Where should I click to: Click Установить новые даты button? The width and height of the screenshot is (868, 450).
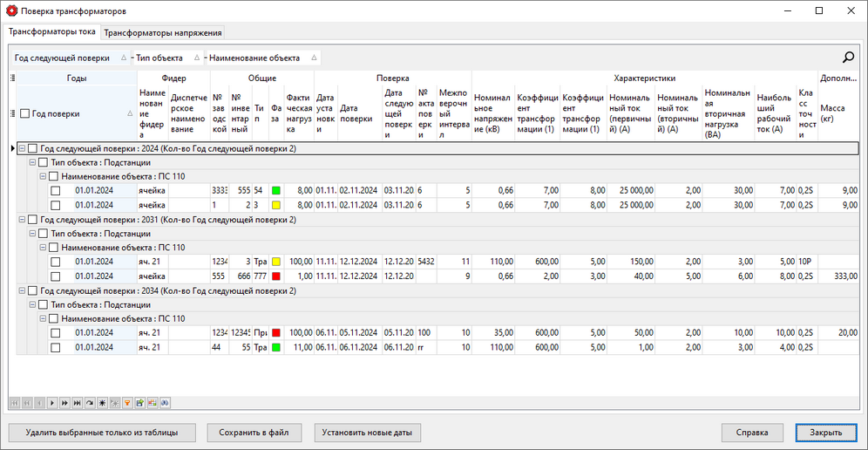click(x=368, y=433)
